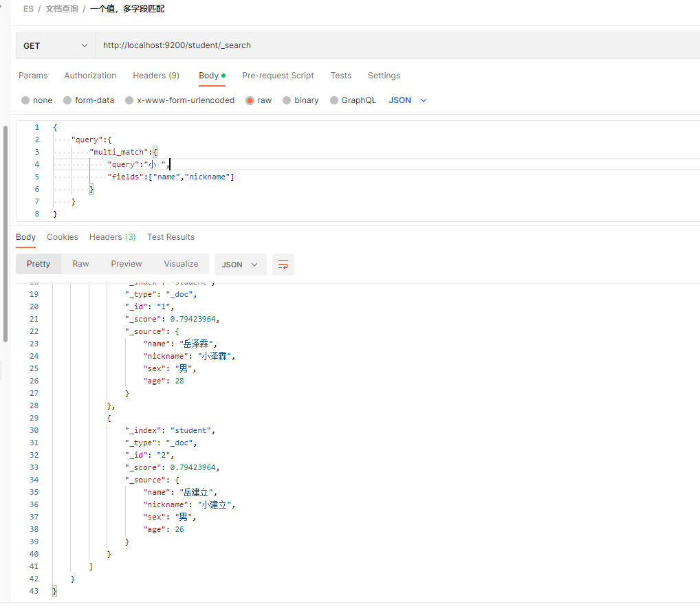Open Pre-request Script tab
Viewport: 700px width, 613px height.
click(278, 76)
